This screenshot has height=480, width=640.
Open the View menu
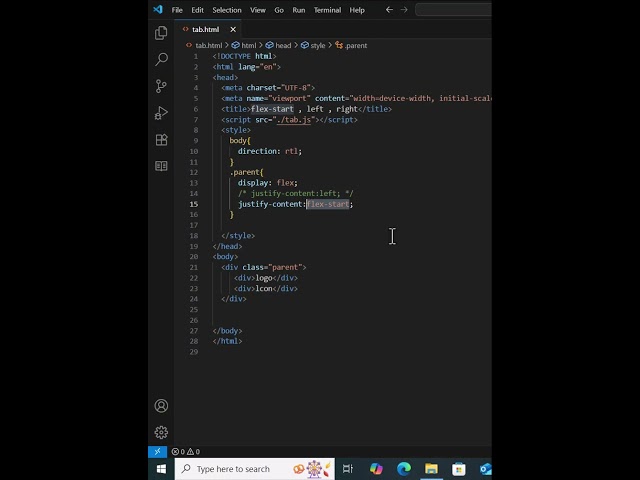coord(258,10)
